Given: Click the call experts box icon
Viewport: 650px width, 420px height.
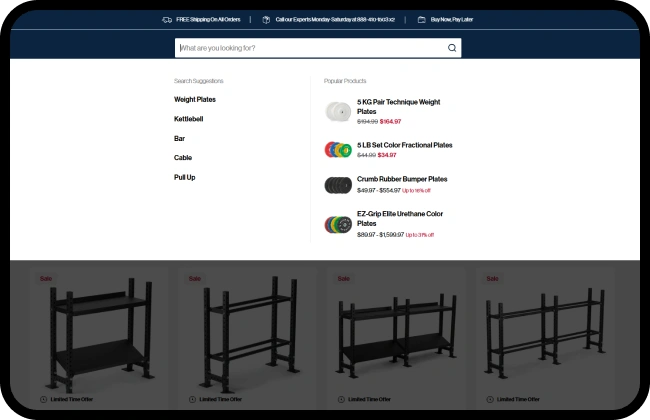Looking at the screenshot, I should pos(266,19).
